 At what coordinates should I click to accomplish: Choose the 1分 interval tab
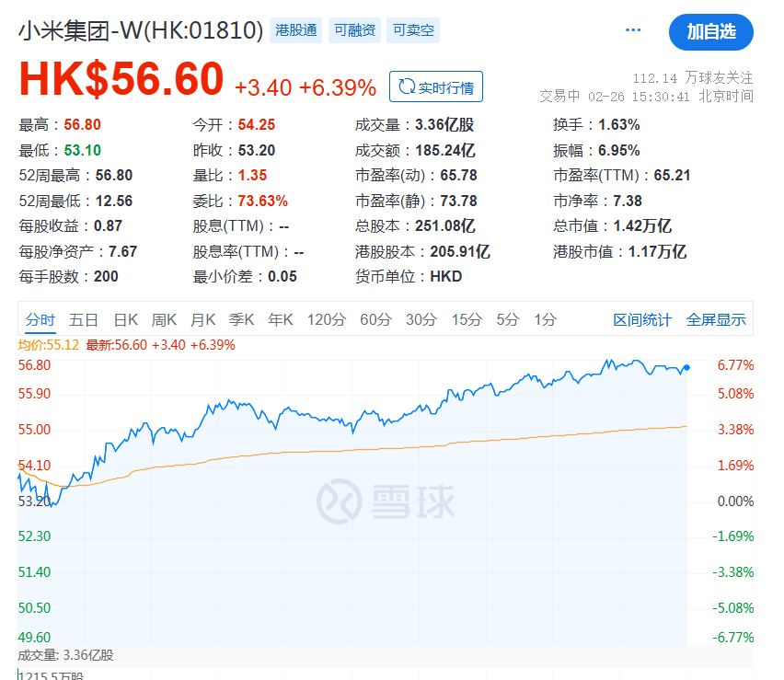(545, 320)
